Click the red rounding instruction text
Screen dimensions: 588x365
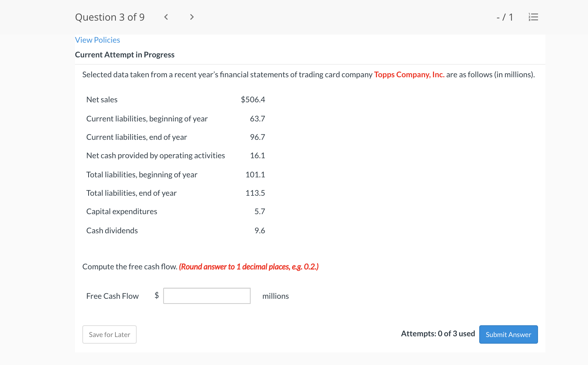click(x=248, y=266)
